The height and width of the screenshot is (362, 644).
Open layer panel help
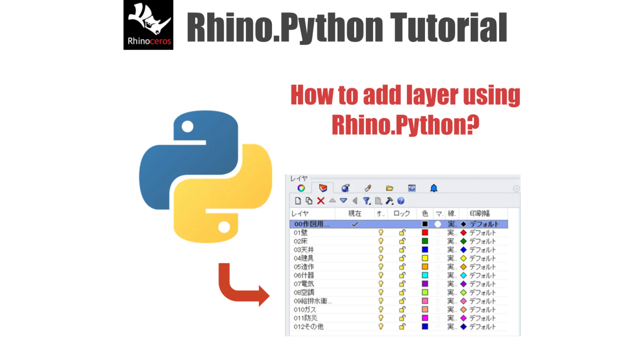coord(401,201)
